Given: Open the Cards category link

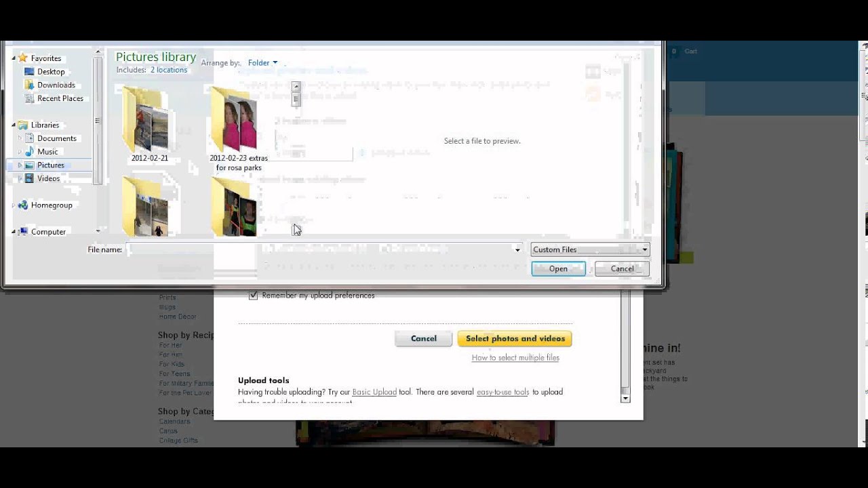Looking at the screenshot, I should coord(168,431).
